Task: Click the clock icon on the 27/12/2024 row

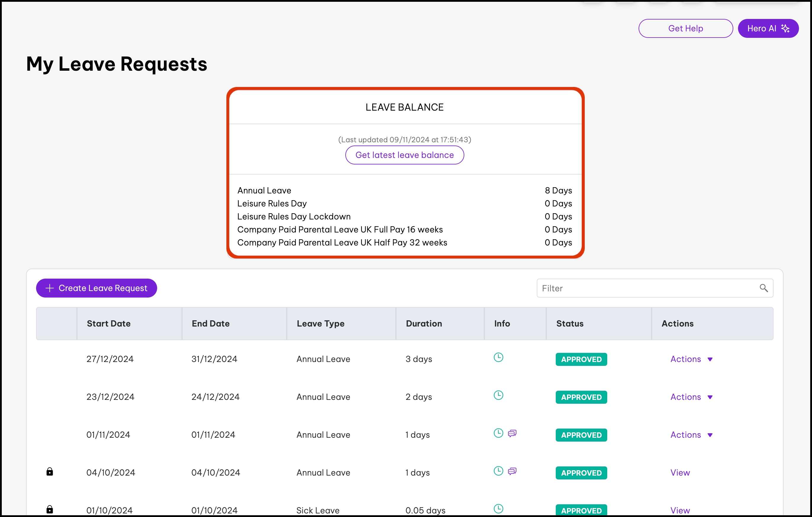Action: click(499, 357)
